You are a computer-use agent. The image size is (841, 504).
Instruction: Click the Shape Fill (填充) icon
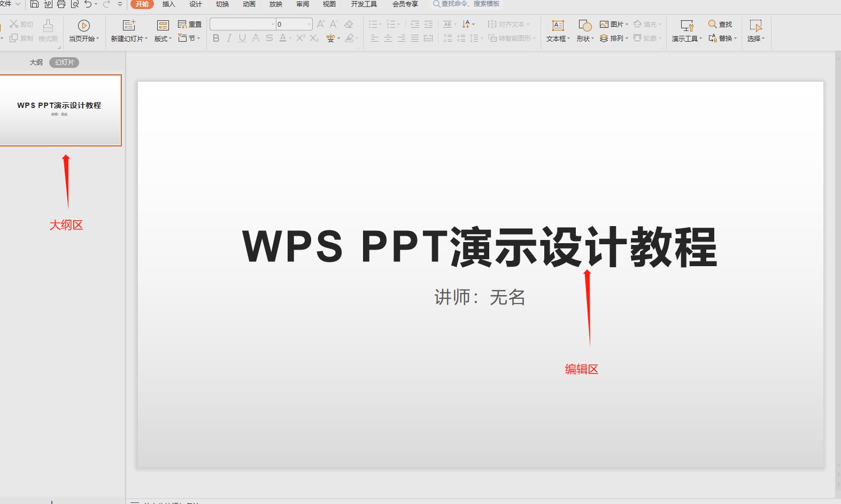(637, 24)
